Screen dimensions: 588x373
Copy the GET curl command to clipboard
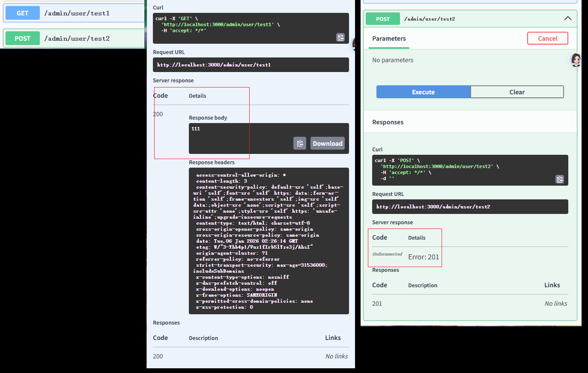(x=340, y=37)
